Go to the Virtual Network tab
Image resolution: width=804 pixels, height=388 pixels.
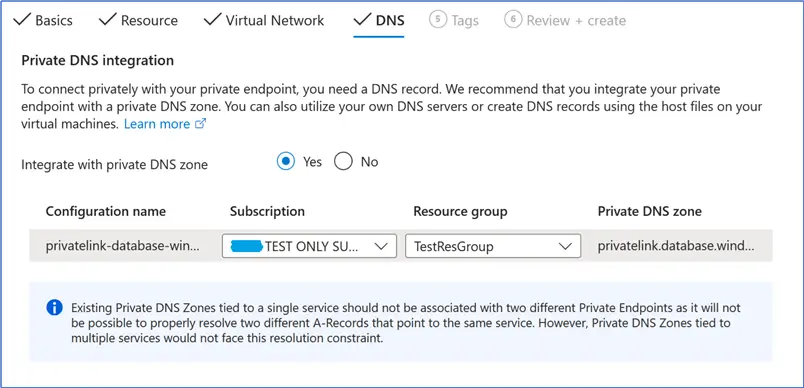[x=264, y=21]
